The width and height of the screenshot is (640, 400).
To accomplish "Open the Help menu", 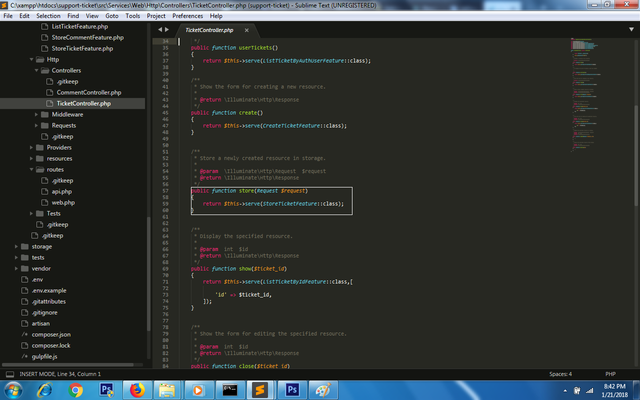I will (x=216, y=16).
